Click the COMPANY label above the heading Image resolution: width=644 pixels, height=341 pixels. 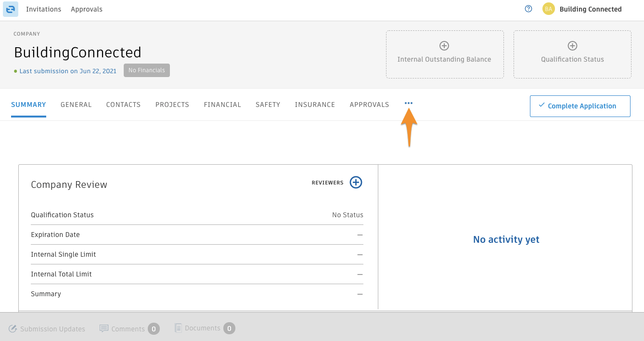pyautogui.click(x=27, y=34)
